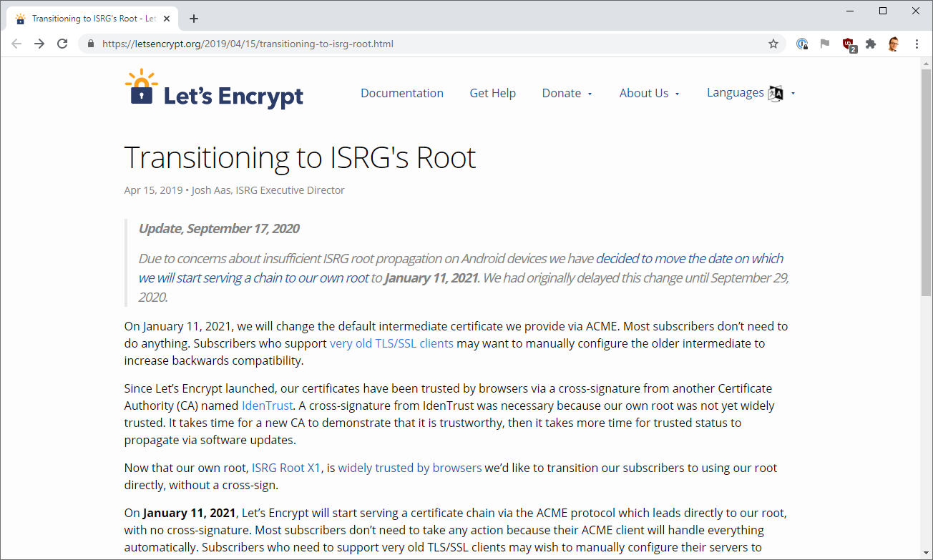Viewport: 933px width, 560px height.
Task: Bookmark this page with the star
Action: point(773,44)
